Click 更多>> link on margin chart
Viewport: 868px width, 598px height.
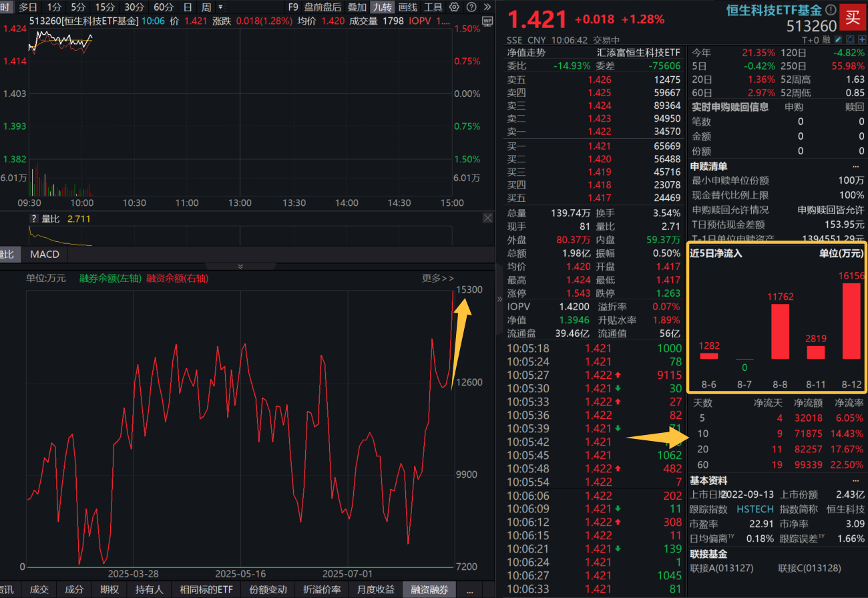437,278
